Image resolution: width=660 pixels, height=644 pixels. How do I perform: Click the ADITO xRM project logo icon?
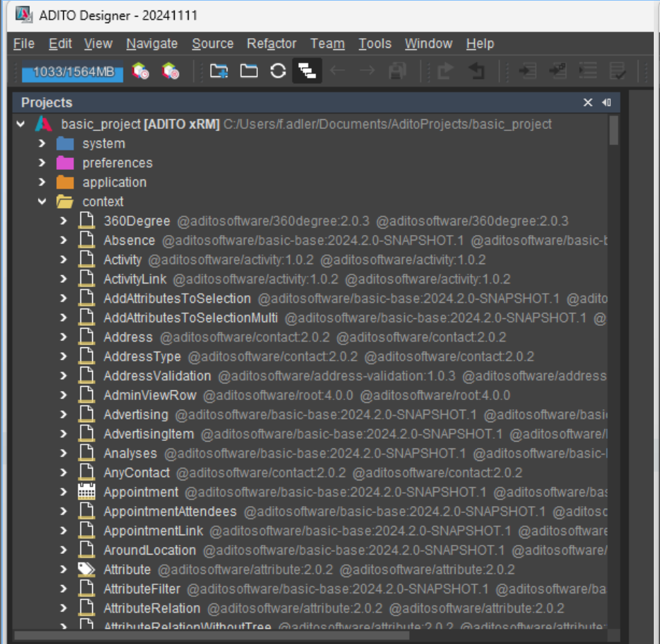tap(45, 124)
